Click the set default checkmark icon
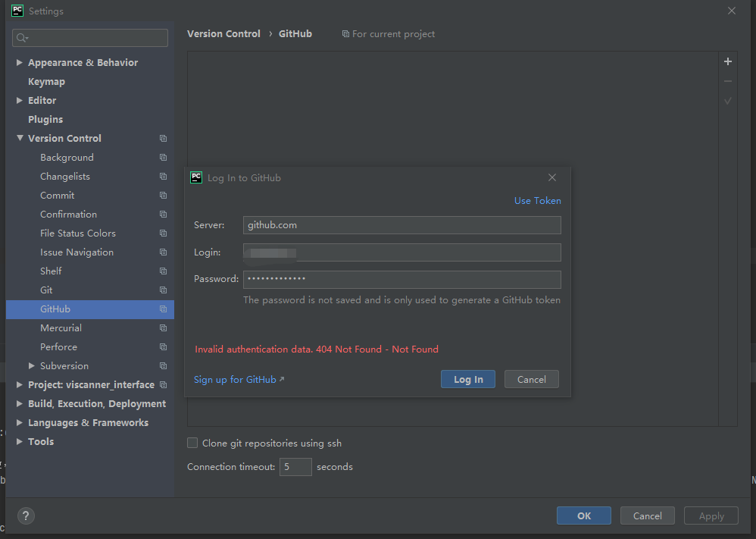Image resolution: width=756 pixels, height=539 pixels. (727, 101)
